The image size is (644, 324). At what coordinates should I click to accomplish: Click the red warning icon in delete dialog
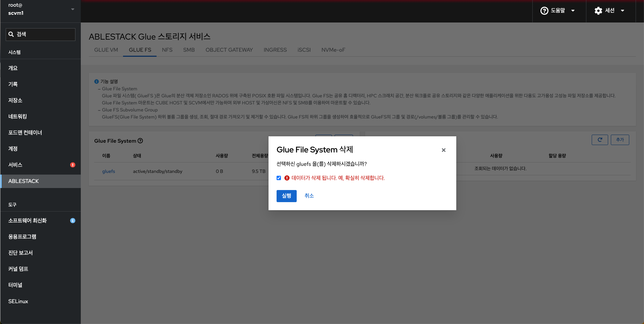(287, 178)
